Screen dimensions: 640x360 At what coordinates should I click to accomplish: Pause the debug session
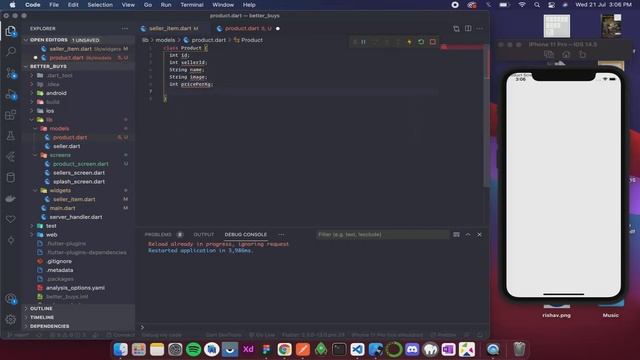(363, 42)
